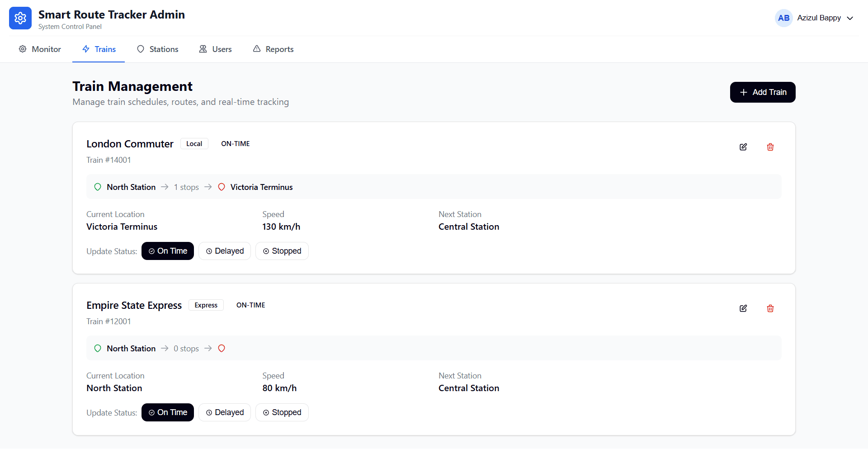Image resolution: width=868 pixels, height=449 pixels.
Task: Click Empire State Express red destination marker
Action: coord(222,349)
